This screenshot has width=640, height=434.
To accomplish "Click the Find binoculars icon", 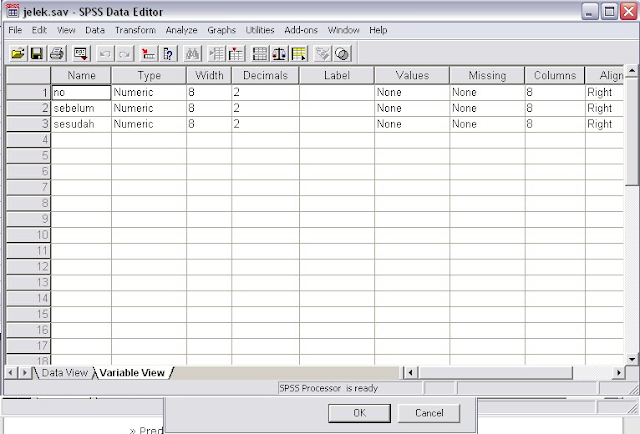I will tap(192, 53).
